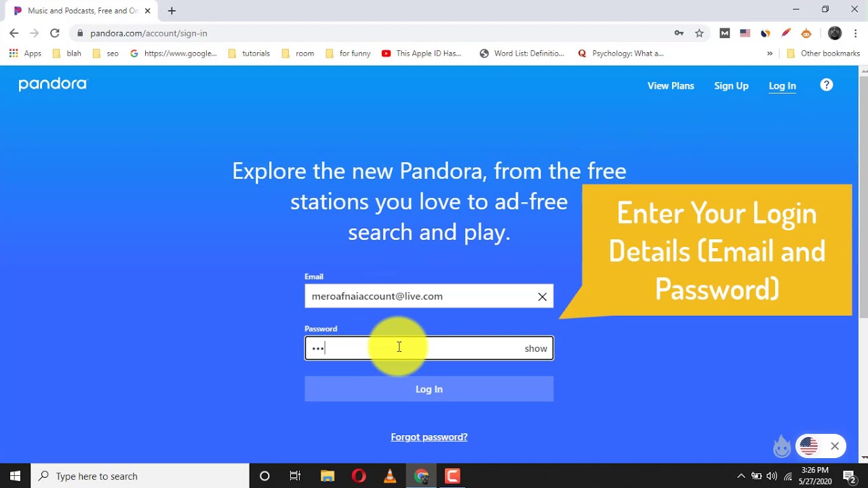This screenshot has width=868, height=488.
Task: Launch Opera from taskbar
Action: pos(359,476)
